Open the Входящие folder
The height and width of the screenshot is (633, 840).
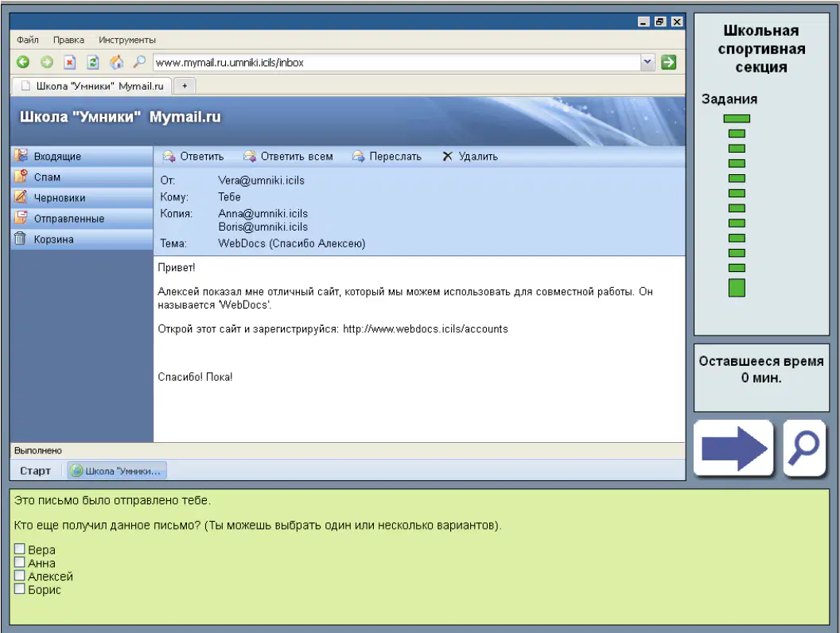point(82,157)
